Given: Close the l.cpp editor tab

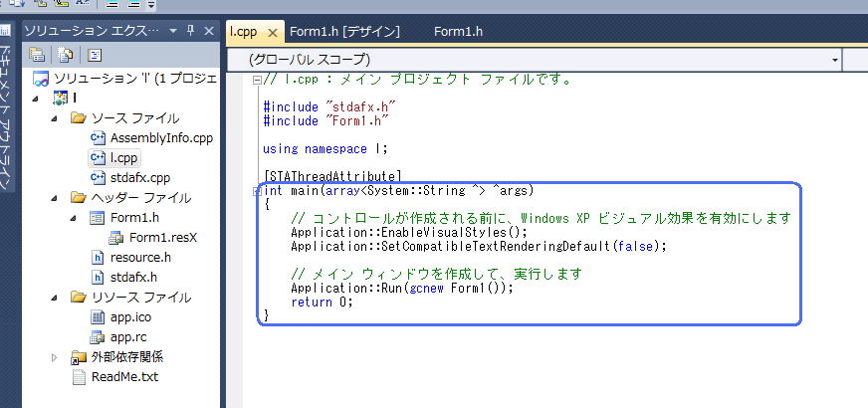Looking at the screenshot, I should [x=273, y=32].
